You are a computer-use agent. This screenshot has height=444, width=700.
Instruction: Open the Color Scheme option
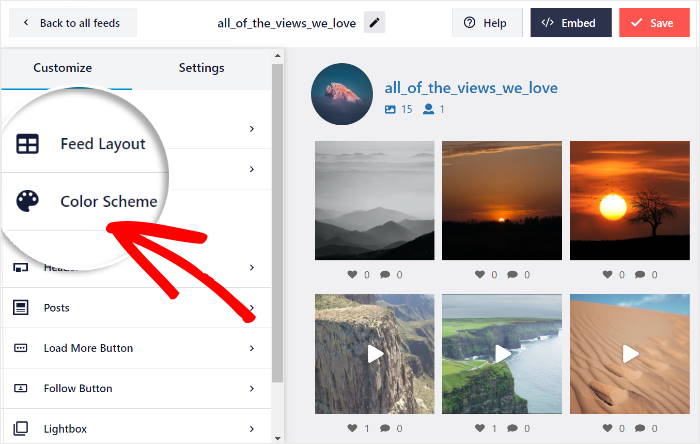click(109, 201)
